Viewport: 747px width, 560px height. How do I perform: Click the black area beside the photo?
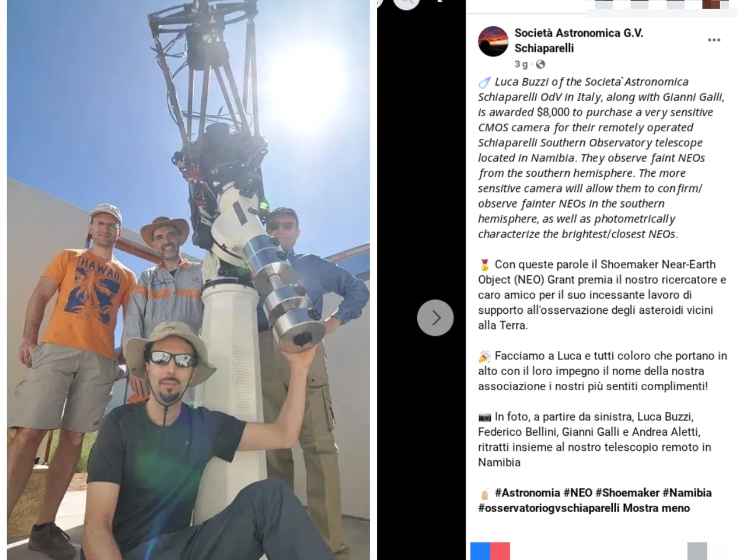pos(421,437)
